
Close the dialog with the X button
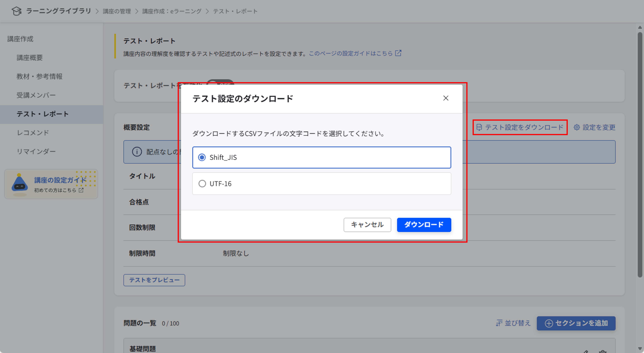446,98
